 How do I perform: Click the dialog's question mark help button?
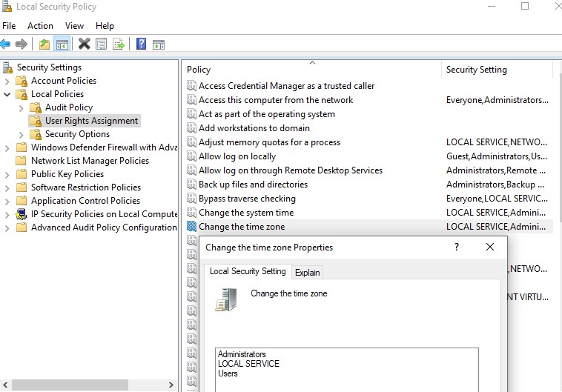(x=455, y=247)
